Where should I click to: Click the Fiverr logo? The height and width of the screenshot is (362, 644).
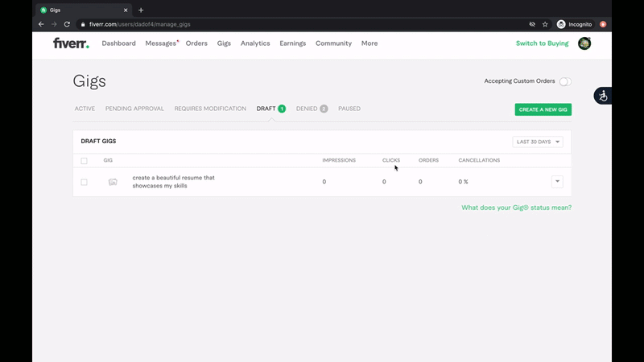[71, 43]
